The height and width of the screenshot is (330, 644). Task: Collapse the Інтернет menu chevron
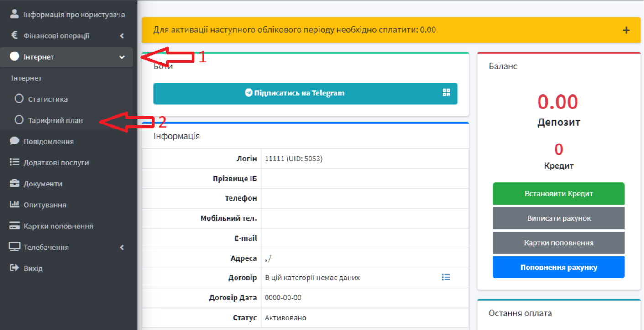click(122, 57)
